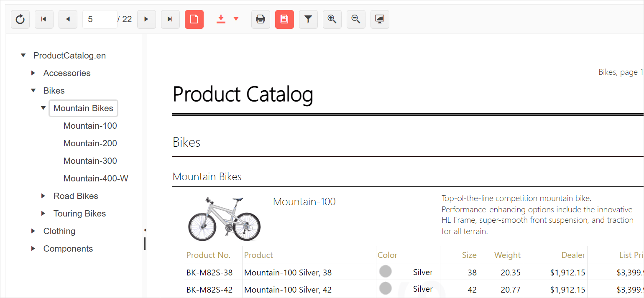Go to the next page
This screenshot has width=644, height=298.
click(x=146, y=19)
